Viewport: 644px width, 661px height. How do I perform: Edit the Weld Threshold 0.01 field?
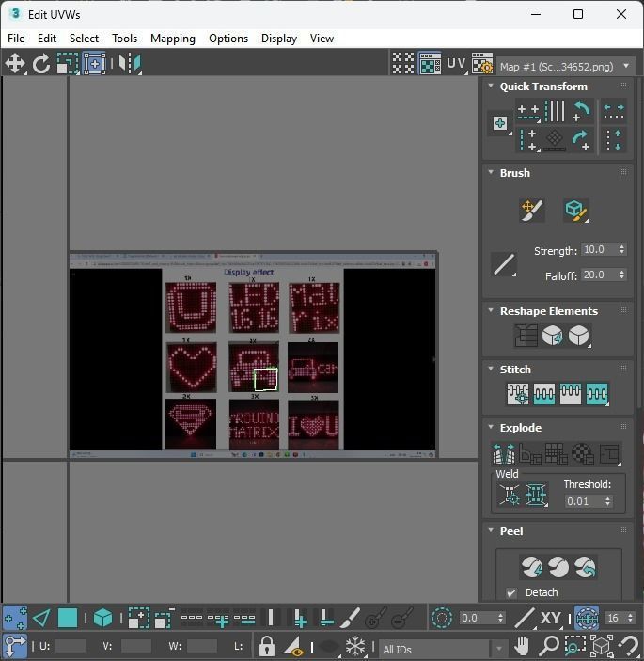pos(584,501)
